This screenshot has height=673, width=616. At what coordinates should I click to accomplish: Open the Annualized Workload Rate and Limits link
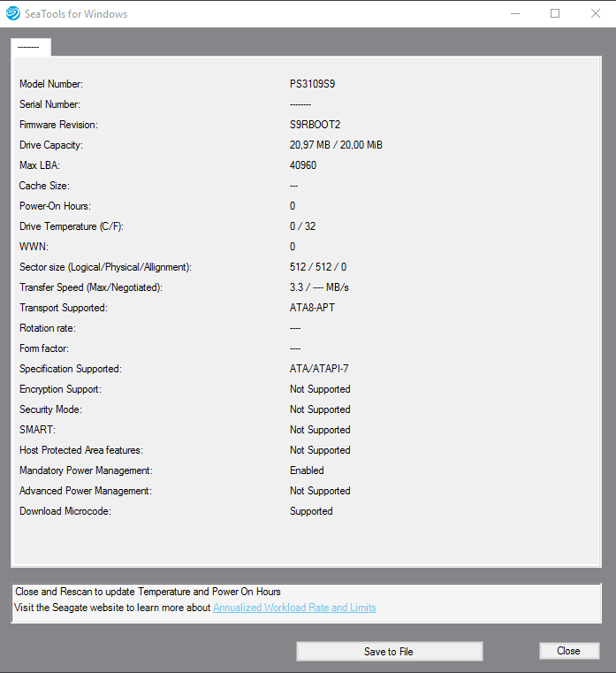(294, 608)
